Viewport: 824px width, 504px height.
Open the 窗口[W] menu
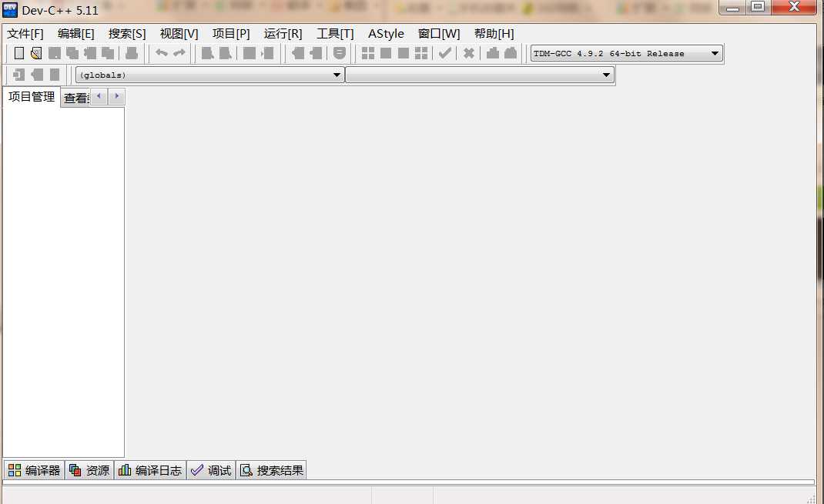[439, 34]
